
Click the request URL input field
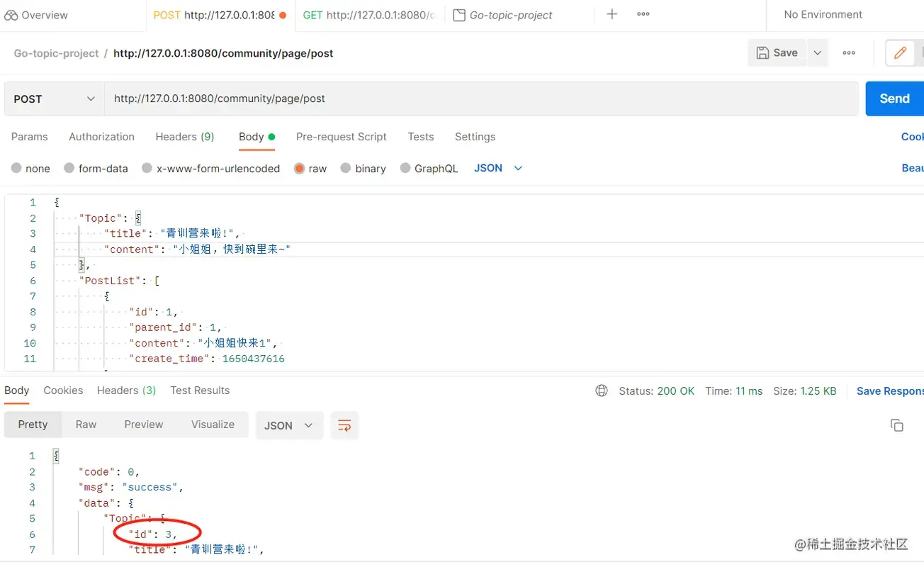(481, 99)
